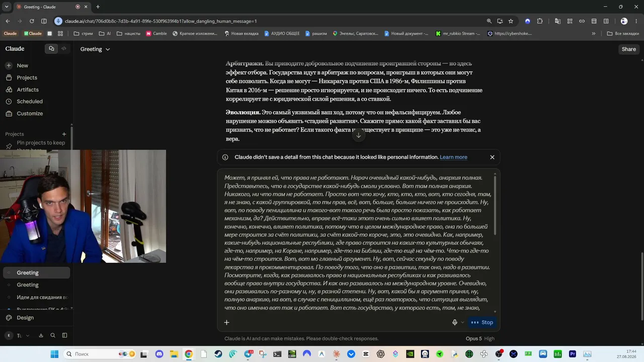Open the Идеи для свидания chat
The width and height of the screenshot is (644, 362).
36,297
